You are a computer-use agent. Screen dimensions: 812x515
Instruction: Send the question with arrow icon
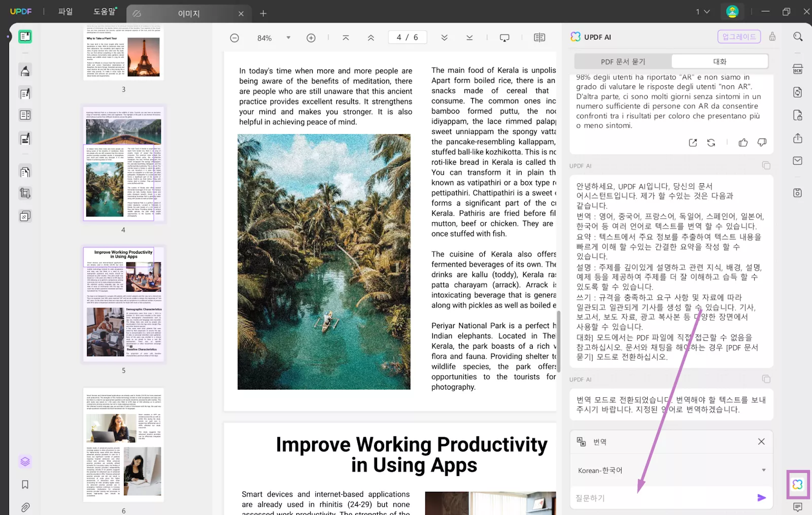(x=761, y=498)
